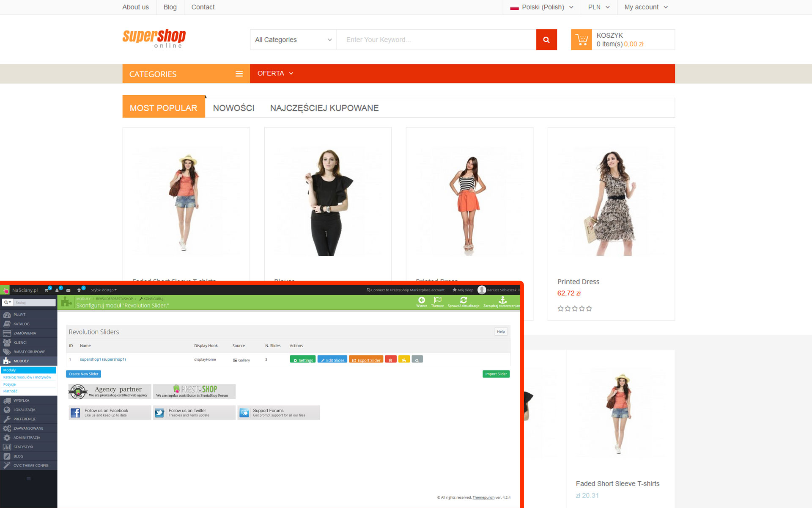812x508 pixels.
Task: Click the Enter Your Keyword search field
Action: click(436, 40)
